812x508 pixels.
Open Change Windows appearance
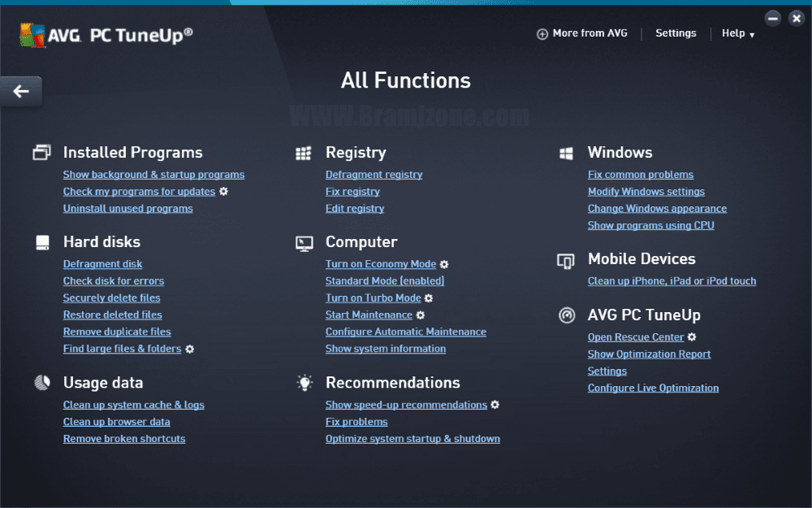[x=657, y=208]
